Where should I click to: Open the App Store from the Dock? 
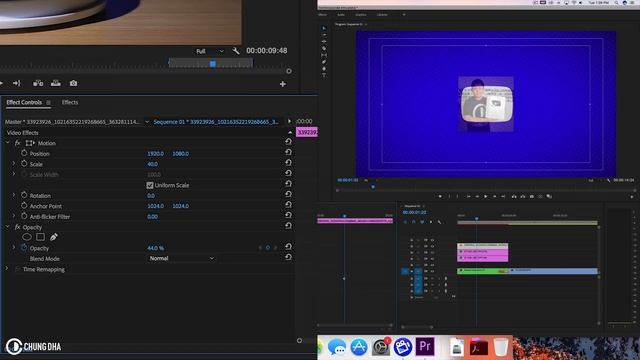pos(359,347)
